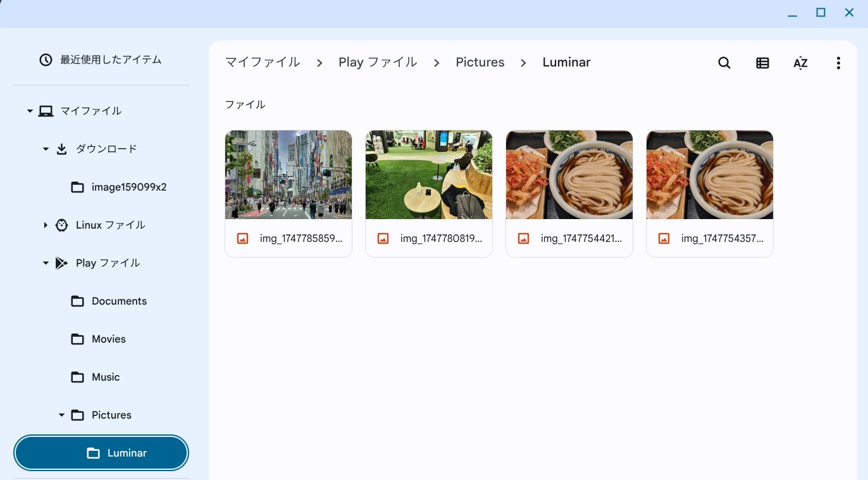
Task: Click image type icon of img_1747780819
Action: 383,239
